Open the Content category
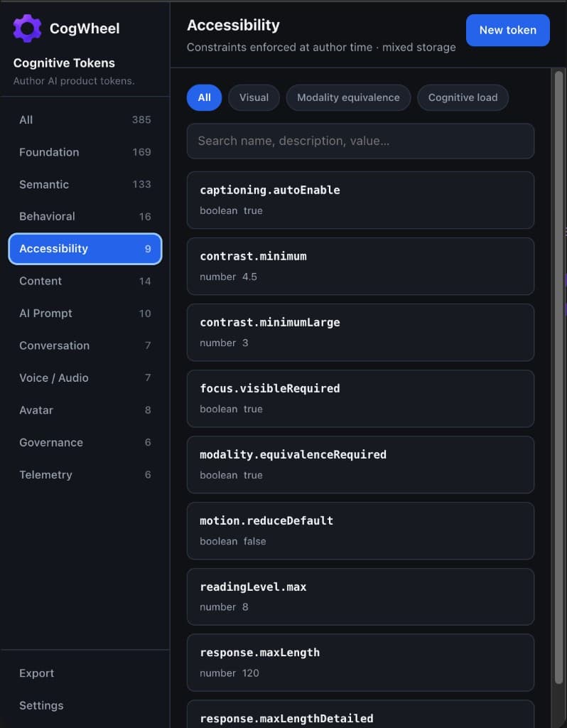 click(x=85, y=281)
